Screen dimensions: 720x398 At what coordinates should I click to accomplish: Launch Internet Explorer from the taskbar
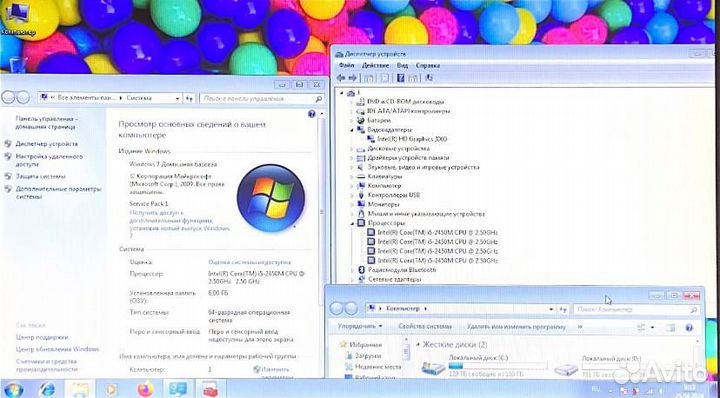[46, 389]
